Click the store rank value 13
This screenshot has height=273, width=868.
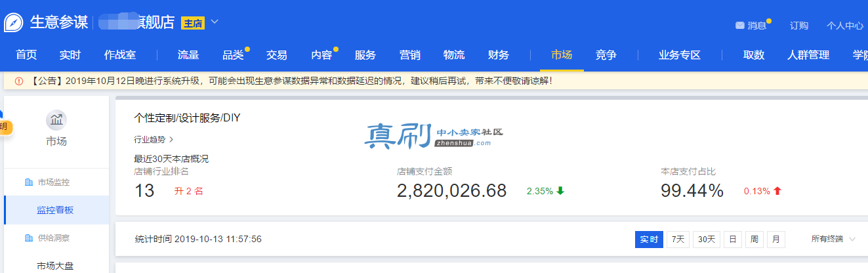click(x=144, y=191)
